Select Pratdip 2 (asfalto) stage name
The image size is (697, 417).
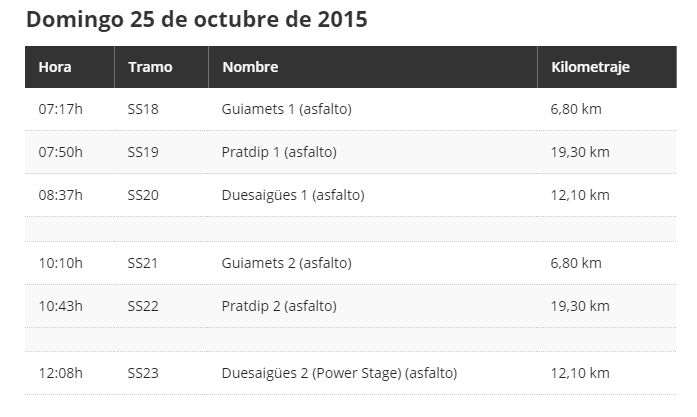[279, 306]
